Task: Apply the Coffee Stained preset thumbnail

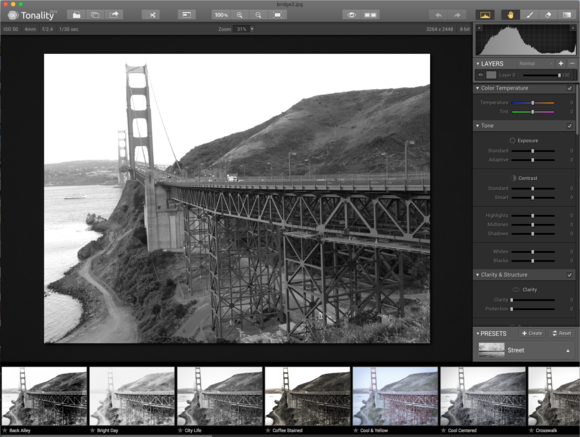Action: click(307, 396)
